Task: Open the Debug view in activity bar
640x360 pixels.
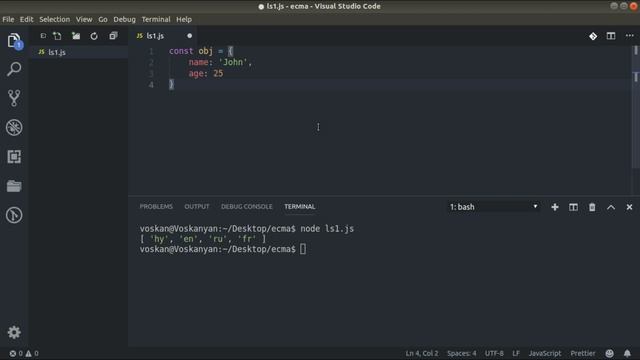Action: [x=14, y=127]
